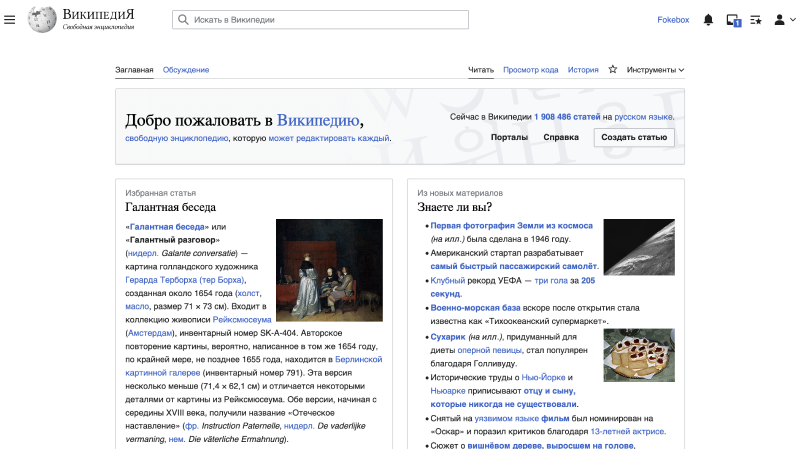This screenshot has height=449, width=800.
Task: Open the Нью-Йорке link
Action: coord(543,378)
